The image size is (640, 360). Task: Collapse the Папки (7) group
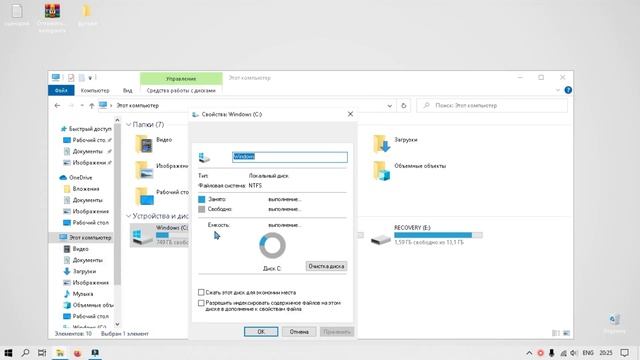tap(129, 124)
